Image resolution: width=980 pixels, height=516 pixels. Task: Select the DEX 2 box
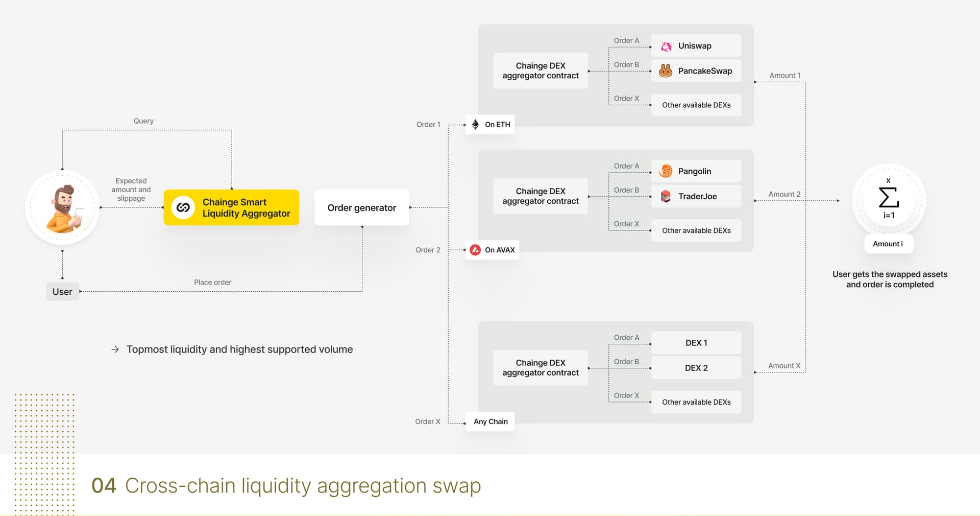(696, 368)
